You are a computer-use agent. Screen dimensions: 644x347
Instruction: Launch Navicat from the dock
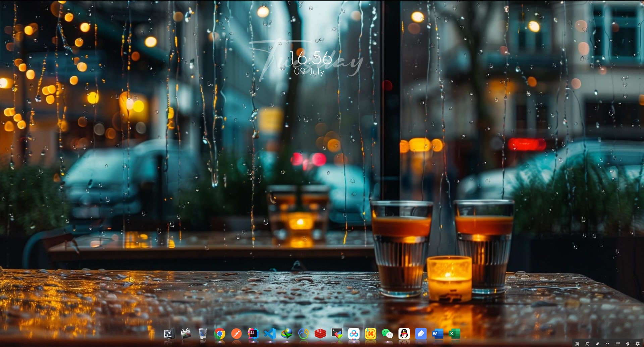point(304,334)
